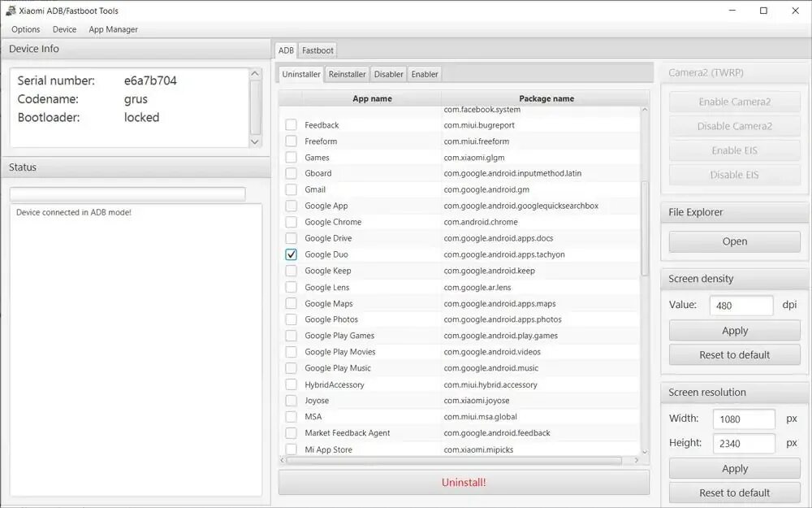Image resolution: width=812 pixels, height=508 pixels.
Task: Check the Google Lens checkbox
Action: 291,287
